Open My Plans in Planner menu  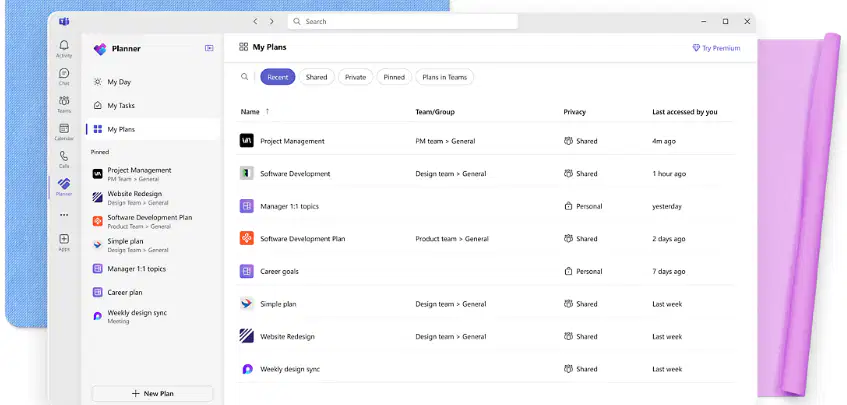[x=153, y=130]
